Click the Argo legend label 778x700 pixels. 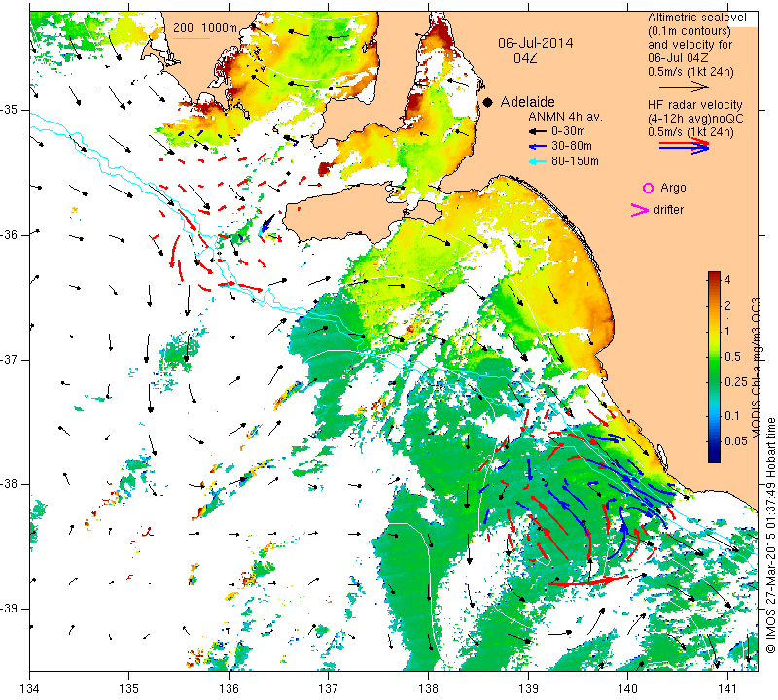click(x=673, y=188)
